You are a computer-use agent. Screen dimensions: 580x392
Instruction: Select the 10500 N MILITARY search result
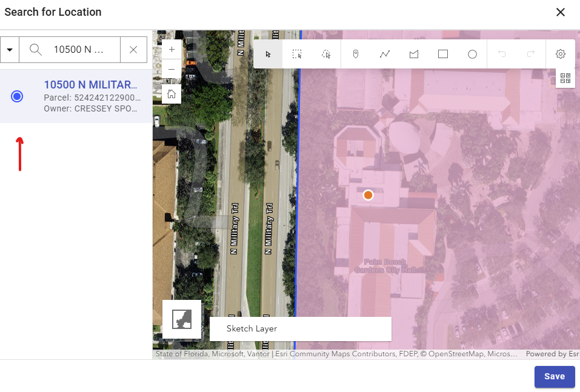[17, 96]
